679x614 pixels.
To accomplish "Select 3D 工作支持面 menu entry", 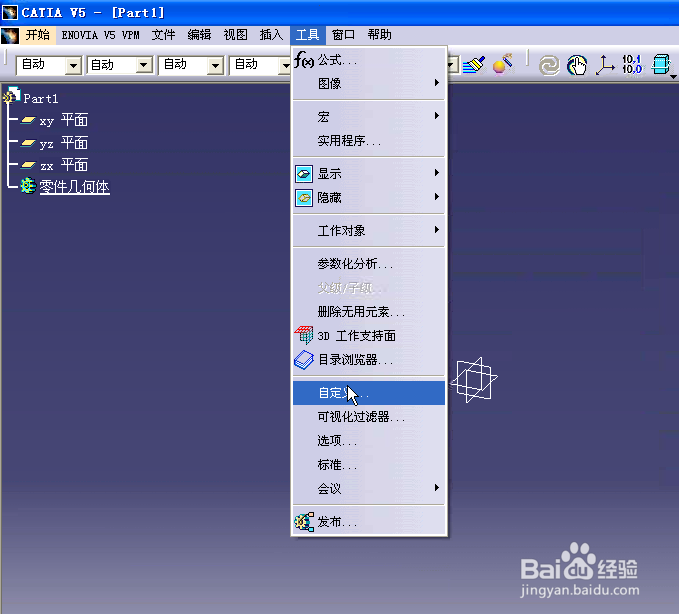I will pyautogui.click(x=369, y=336).
